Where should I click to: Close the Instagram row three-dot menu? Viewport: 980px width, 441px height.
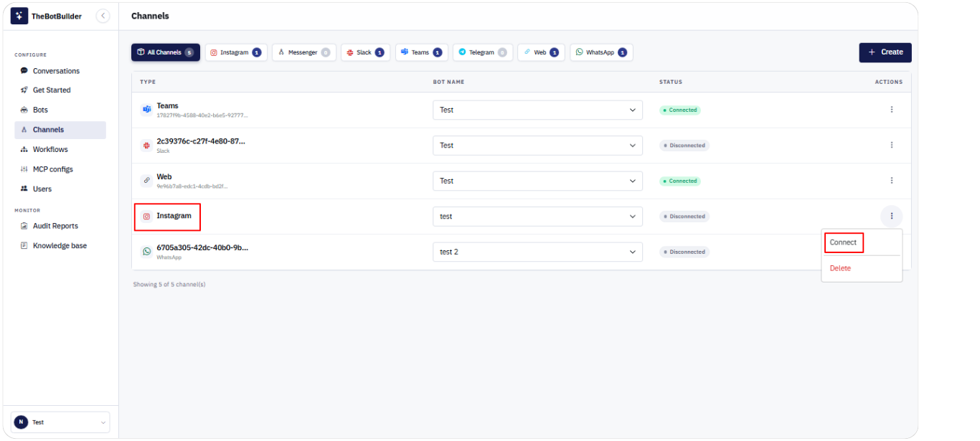[x=892, y=216]
